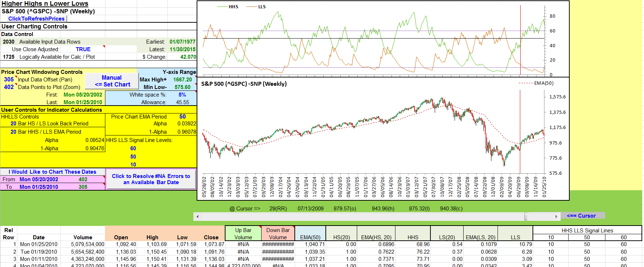
Task: Select the From date Mon 05/20/2002 cell
Action: (39, 179)
